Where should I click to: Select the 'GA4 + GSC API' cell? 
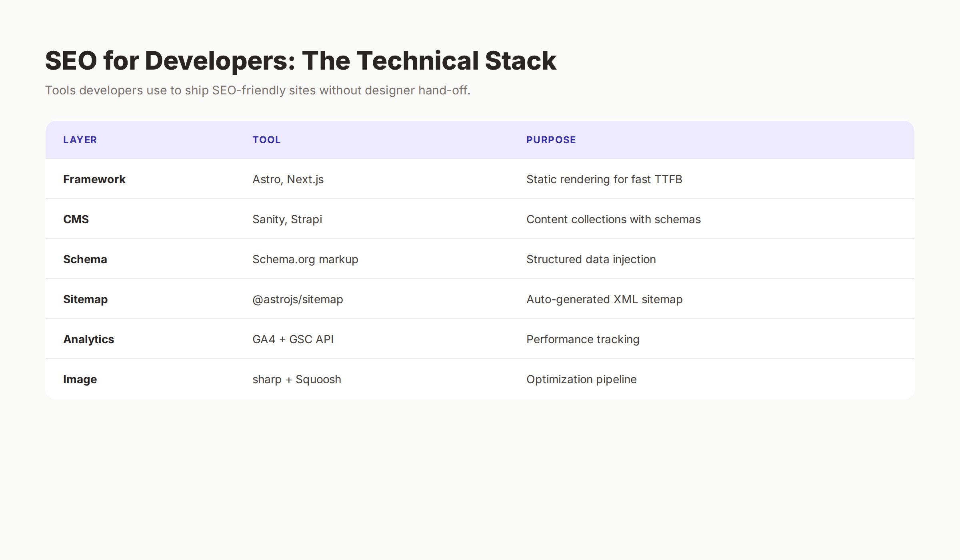point(372,339)
